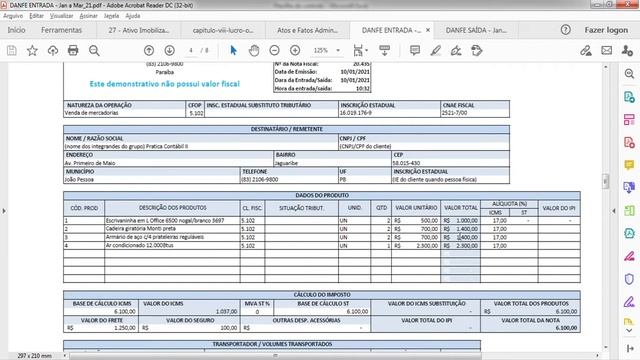Click the Escrivaninha em L Office product row text
This screenshot has width=640, height=360.
point(165,220)
